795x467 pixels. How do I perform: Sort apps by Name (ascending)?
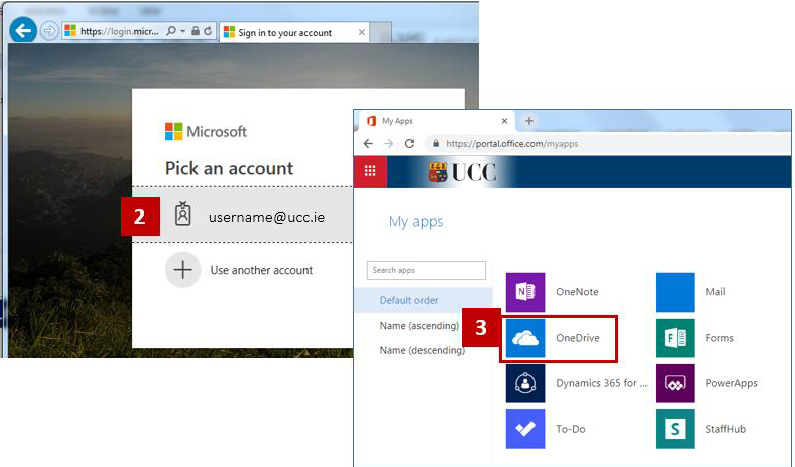point(420,326)
